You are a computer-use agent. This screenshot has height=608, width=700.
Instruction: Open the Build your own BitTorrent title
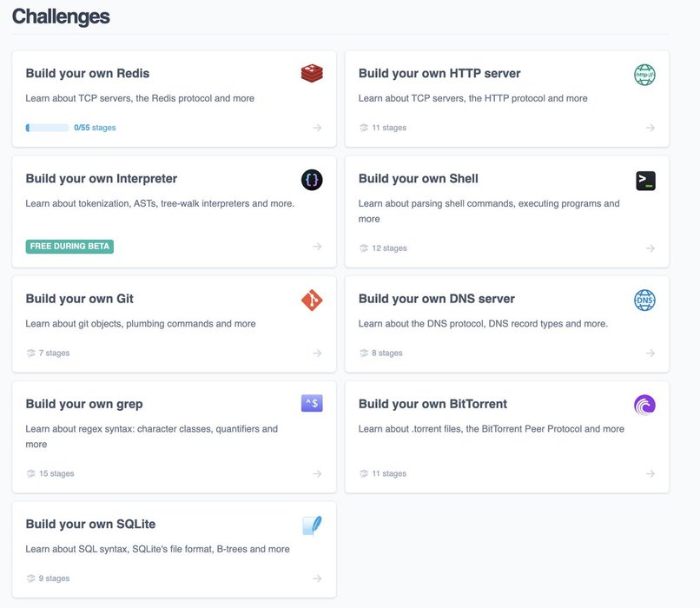tap(433, 404)
